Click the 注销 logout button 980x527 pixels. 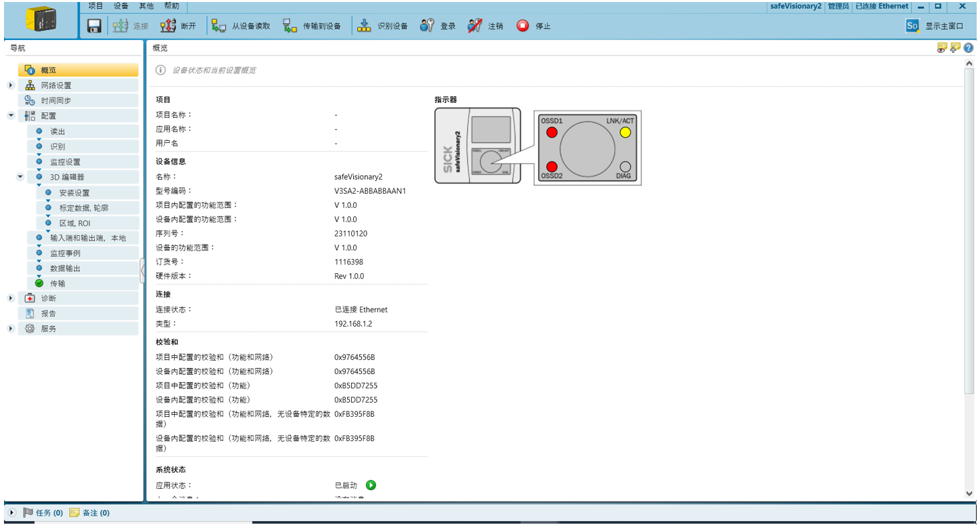[485, 26]
